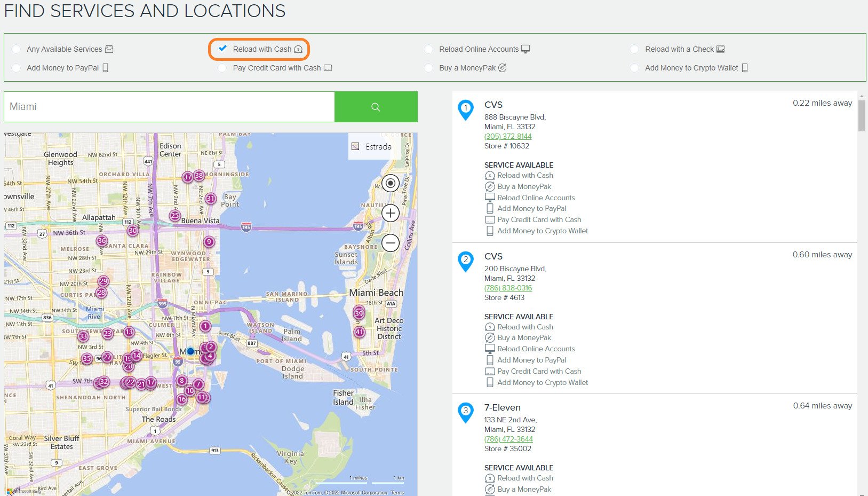This screenshot has height=496, width=868.
Task: Click the blue current-location dot on map
Action: pos(190,351)
